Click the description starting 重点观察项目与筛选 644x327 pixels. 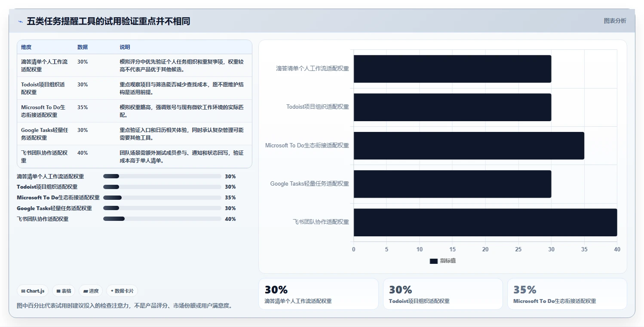click(182, 88)
